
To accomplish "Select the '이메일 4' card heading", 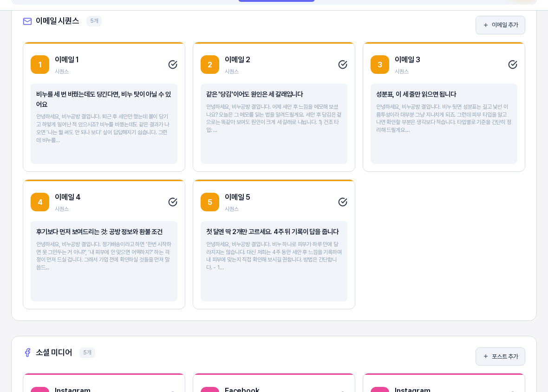I will pyautogui.click(x=67, y=197).
